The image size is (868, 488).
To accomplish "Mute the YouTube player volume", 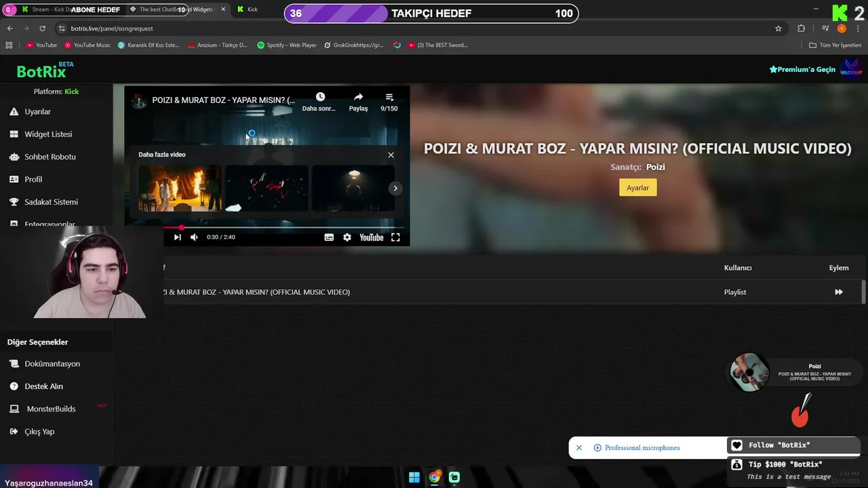I will (x=194, y=237).
